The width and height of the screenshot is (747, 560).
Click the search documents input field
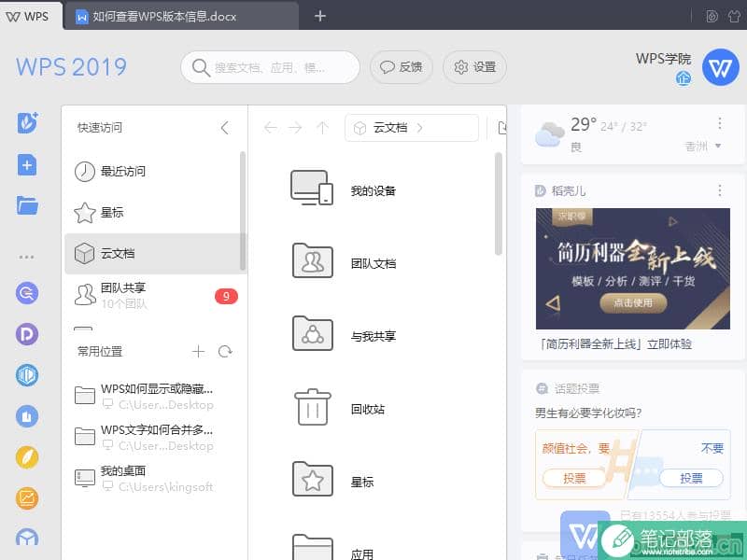(270, 67)
